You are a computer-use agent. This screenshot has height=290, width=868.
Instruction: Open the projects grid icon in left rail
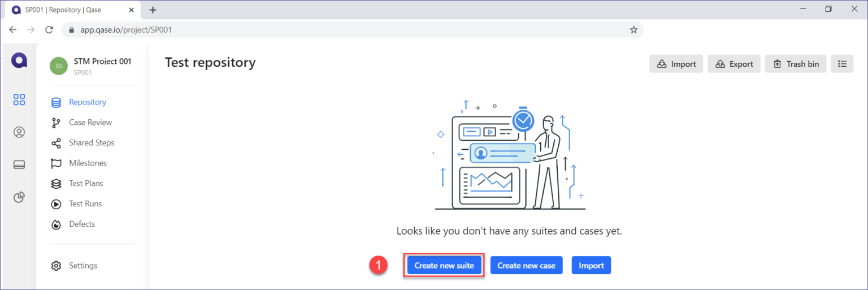pyautogui.click(x=19, y=100)
